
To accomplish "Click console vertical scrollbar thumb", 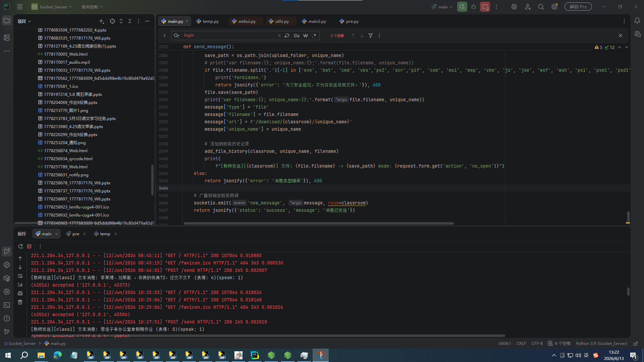I will tap(628, 292).
